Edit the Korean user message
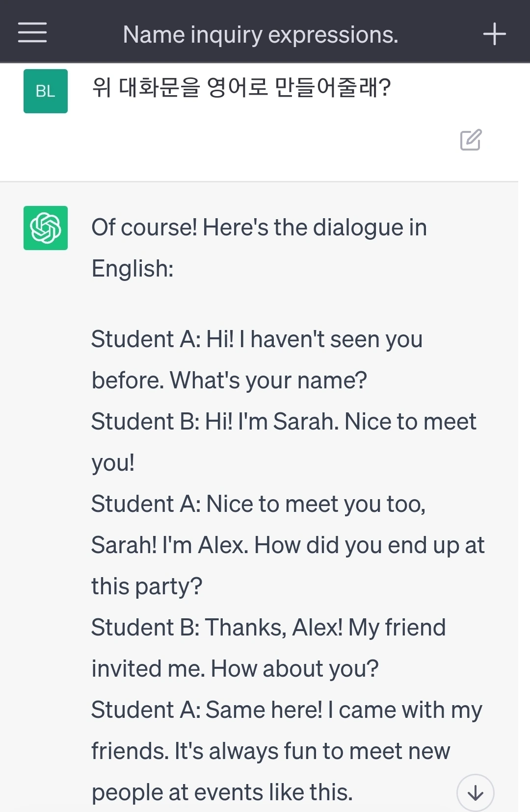The height and width of the screenshot is (812, 530). (471, 140)
